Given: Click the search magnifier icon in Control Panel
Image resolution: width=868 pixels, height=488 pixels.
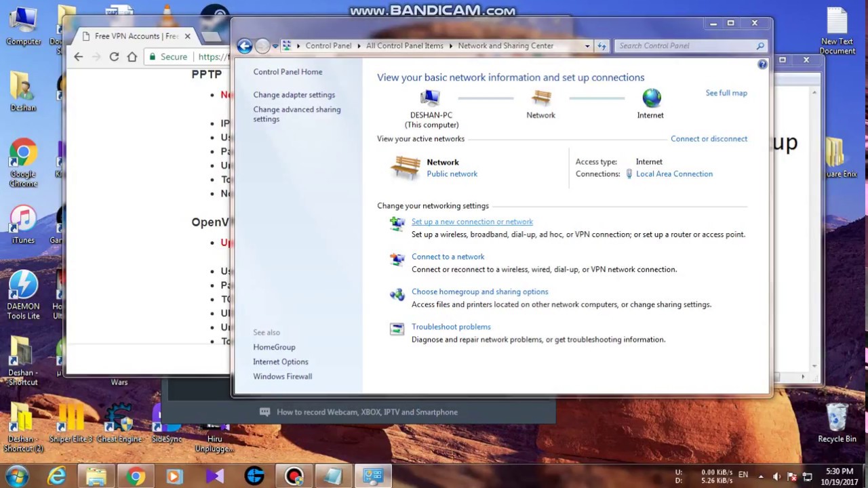Looking at the screenshot, I should tap(760, 46).
